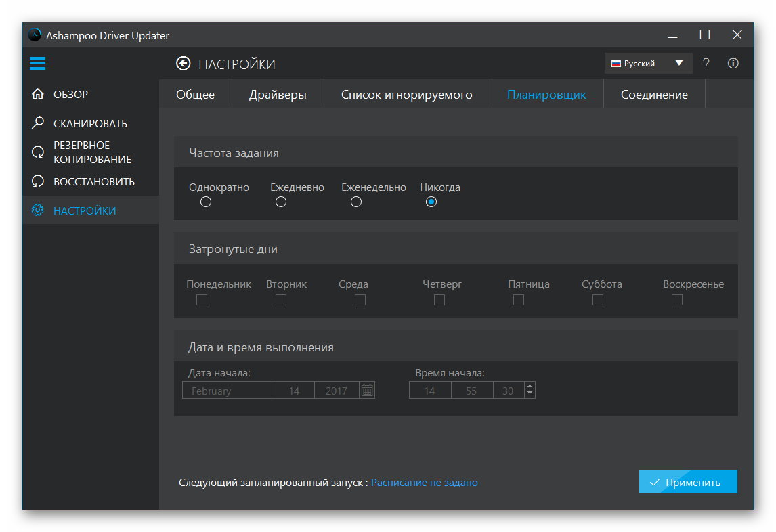Select the Однократно radio button

[206, 202]
